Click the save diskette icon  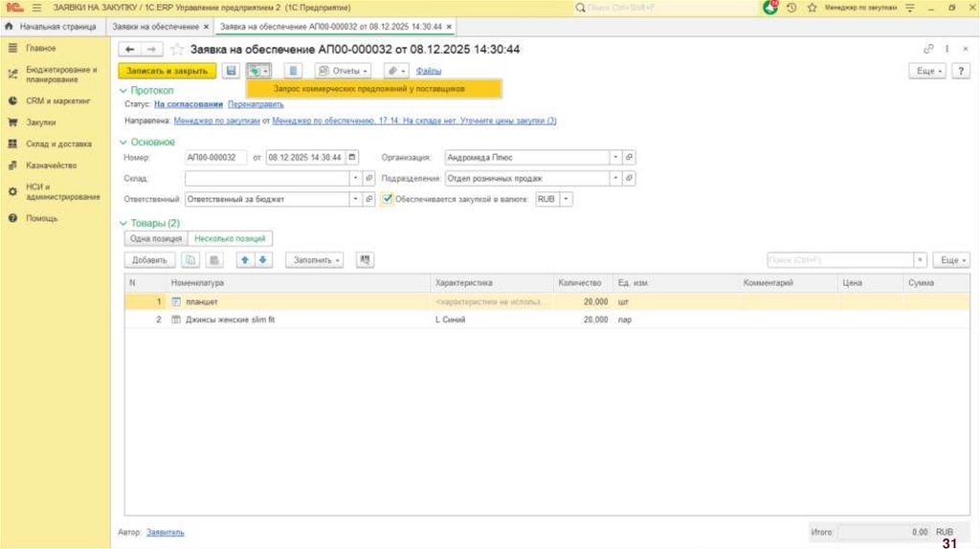click(x=232, y=71)
